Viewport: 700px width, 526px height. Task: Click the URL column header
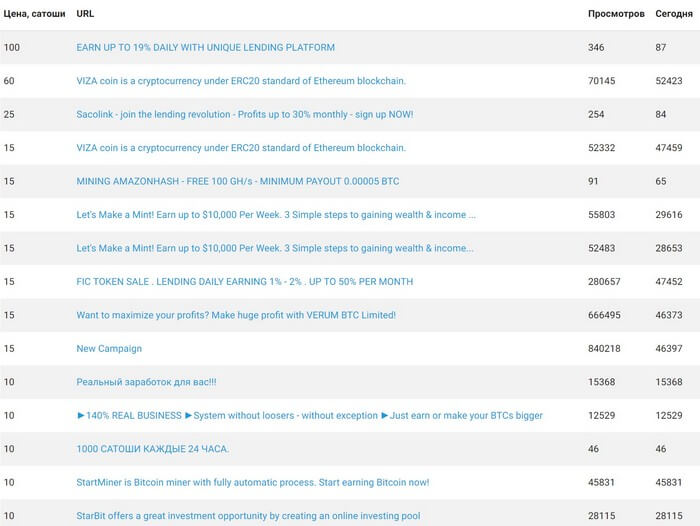coord(85,14)
